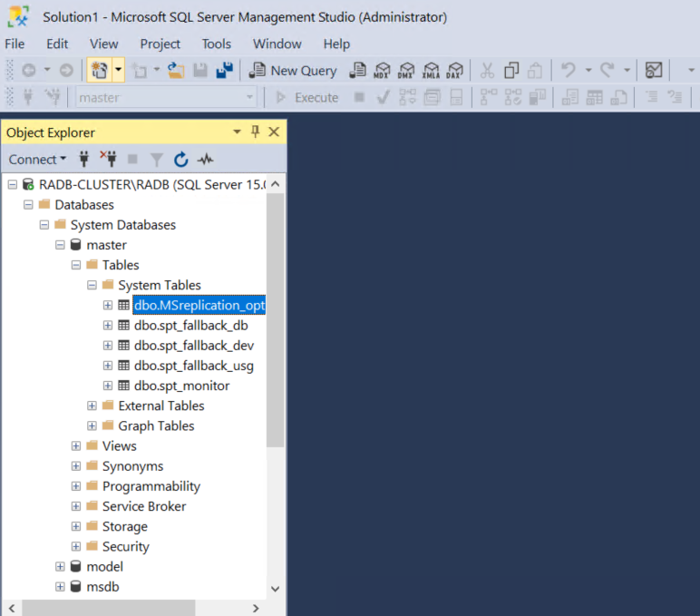700x616 pixels.
Task: Collapse the Tables folder
Action: 76,265
